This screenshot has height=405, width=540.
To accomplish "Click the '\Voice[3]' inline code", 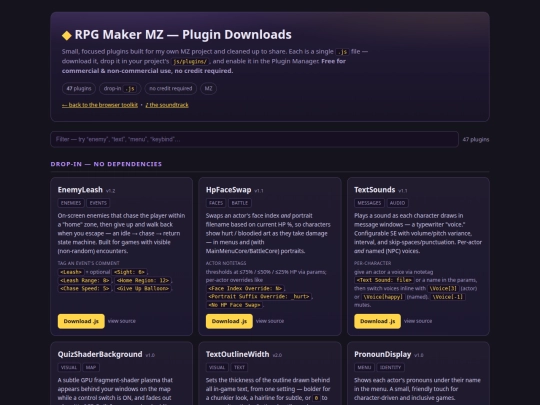I will [x=443, y=288].
